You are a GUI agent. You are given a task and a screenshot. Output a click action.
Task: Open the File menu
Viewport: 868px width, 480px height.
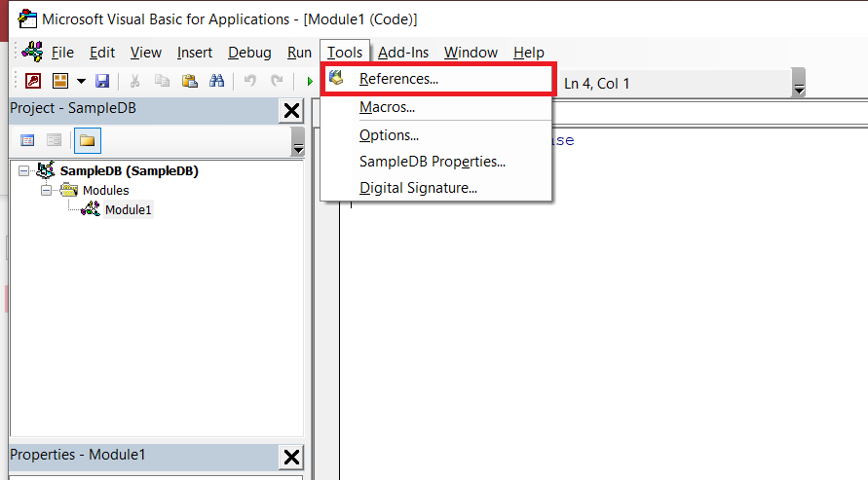click(62, 53)
